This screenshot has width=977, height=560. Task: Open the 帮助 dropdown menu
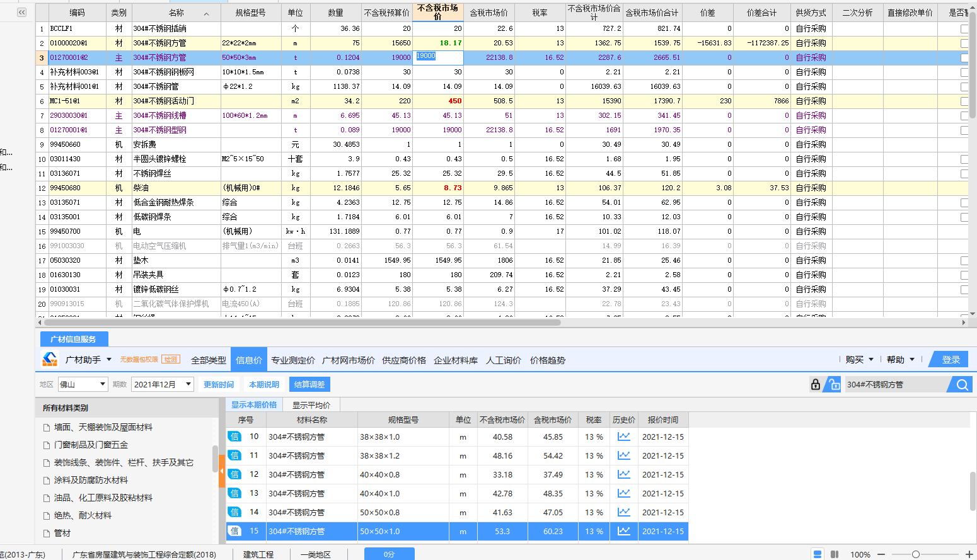pos(901,360)
